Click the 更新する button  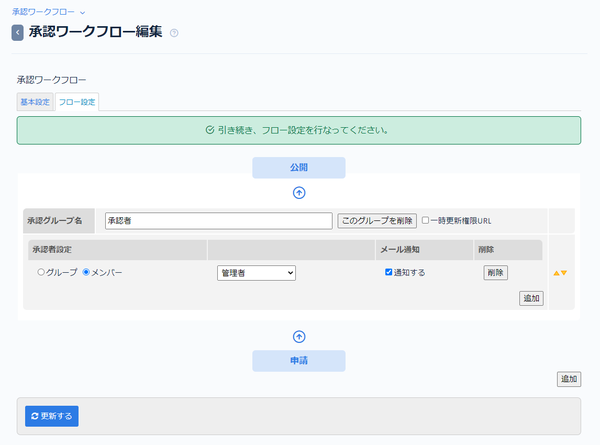click(52, 416)
